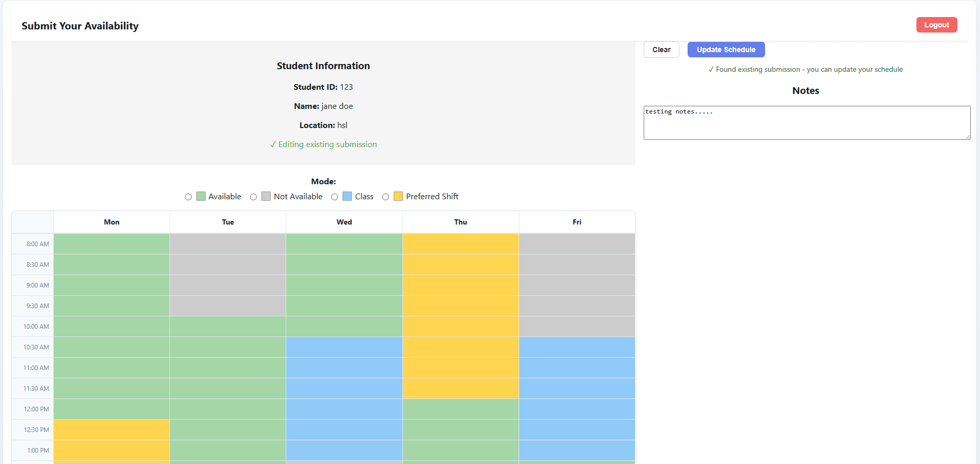Select the Tuesday 10:00 AM time slot

228,327
